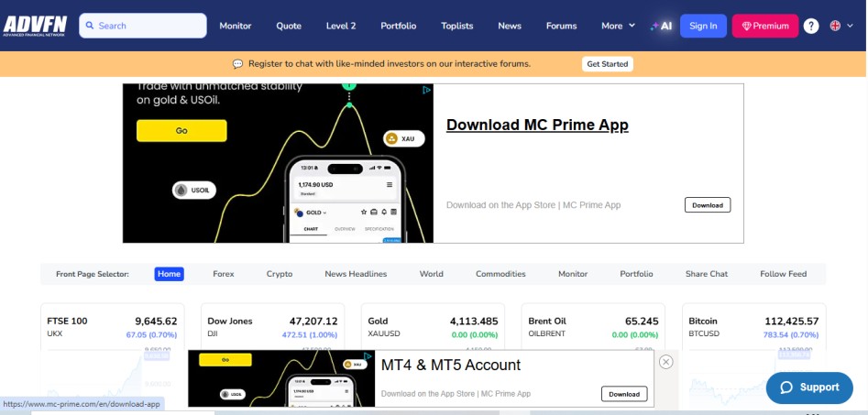Click the ADVFN logo
Image resolution: width=868 pixels, height=415 pixels.
pos(36,25)
